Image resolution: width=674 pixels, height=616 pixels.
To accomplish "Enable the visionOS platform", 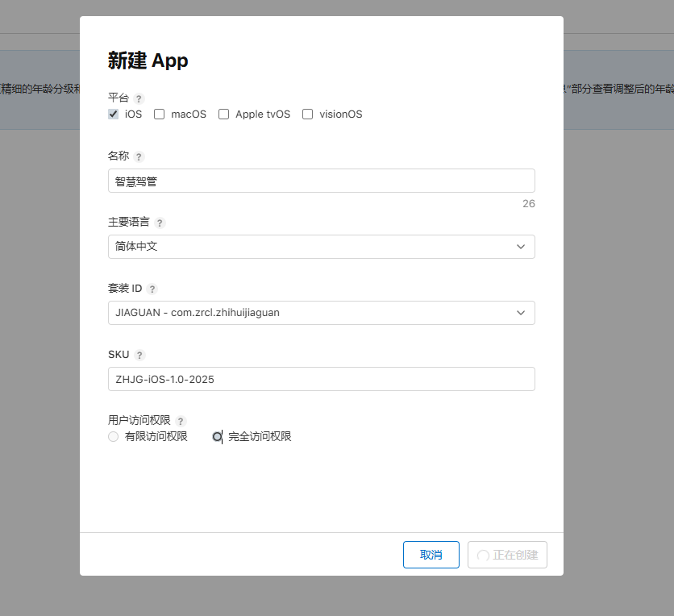I will click(x=307, y=114).
